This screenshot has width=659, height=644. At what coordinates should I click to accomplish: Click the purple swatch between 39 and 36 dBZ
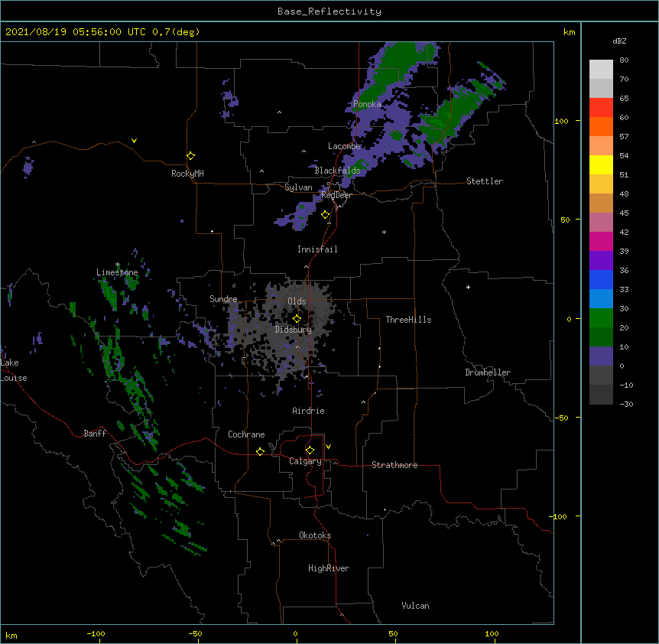[601, 261]
